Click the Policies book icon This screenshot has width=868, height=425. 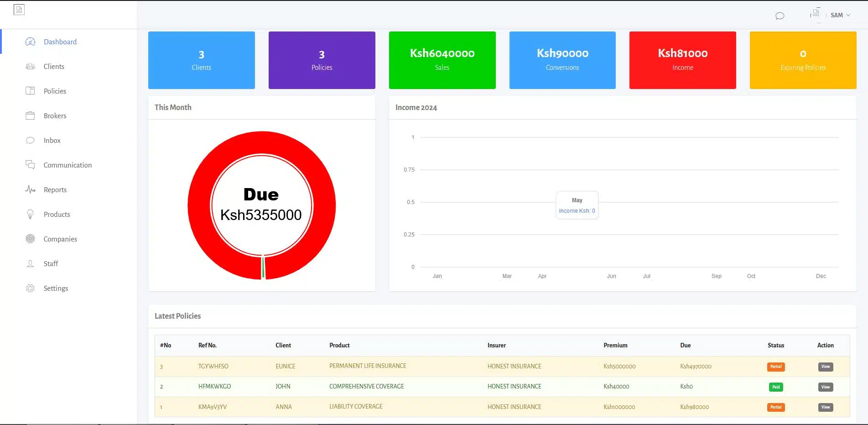pos(30,91)
